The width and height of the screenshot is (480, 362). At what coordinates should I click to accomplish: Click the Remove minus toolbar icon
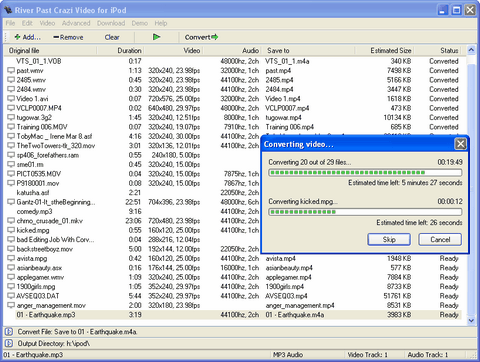coord(56,37)
